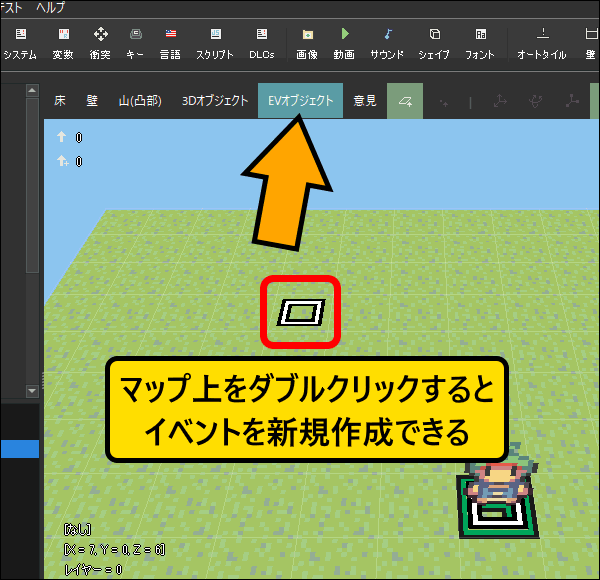Select the 3Dオブジェクト tab
600x580 pixels.
click(214, 101)
